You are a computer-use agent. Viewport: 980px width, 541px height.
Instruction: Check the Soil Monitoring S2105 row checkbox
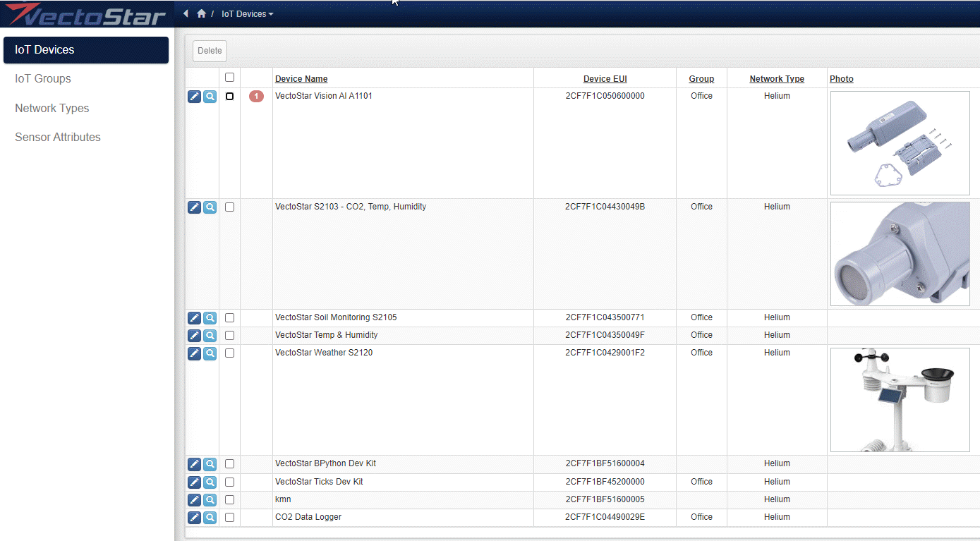click(x=229, y=318)
